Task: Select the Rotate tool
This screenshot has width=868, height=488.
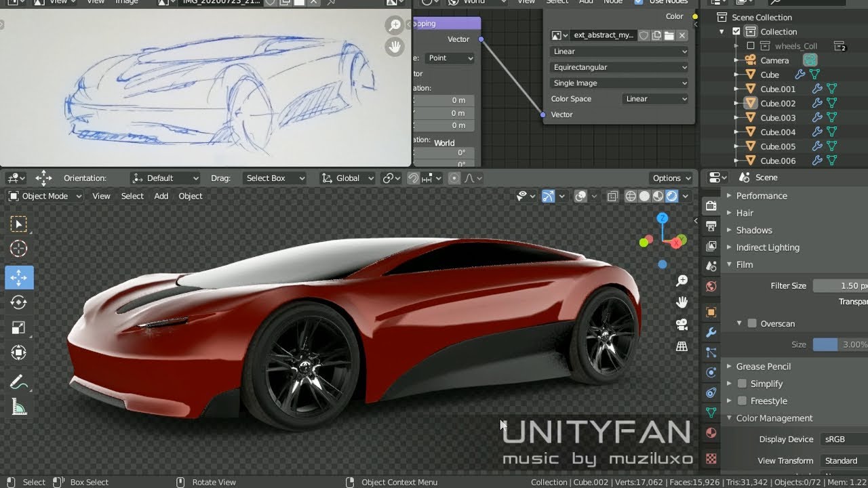Action: coord(19,302)
